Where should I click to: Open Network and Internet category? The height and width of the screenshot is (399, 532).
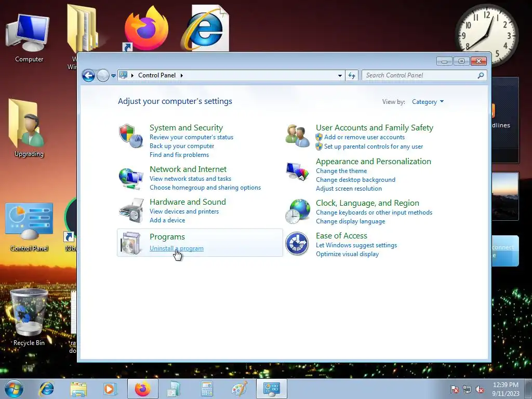click(x=188, y=169)
